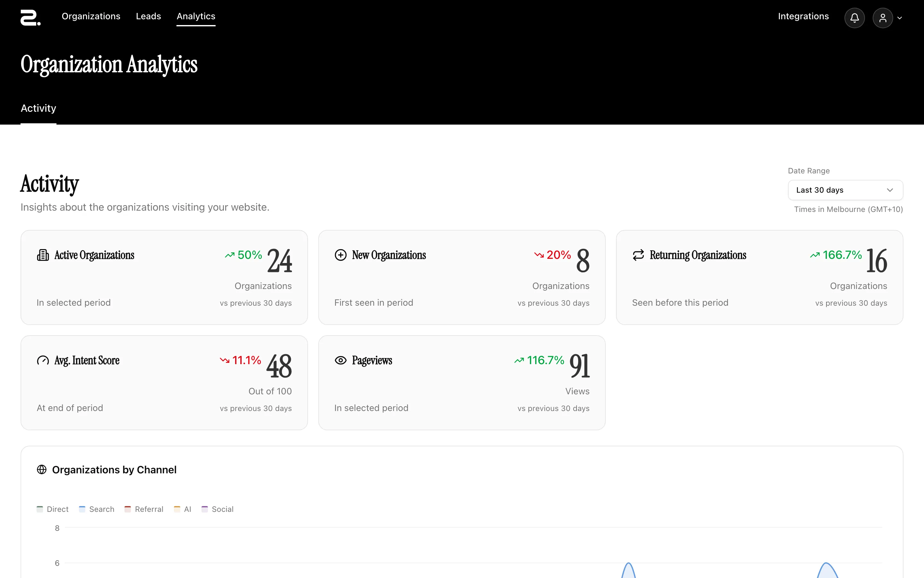Image resolution: width=924 pixels, height=578 pixels.
Task: Switch to the Activity tab
Action: pyautogui.click(x=38, y=108)
